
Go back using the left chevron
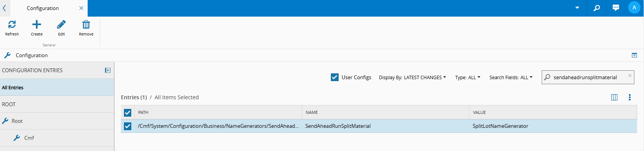(4, 8)
